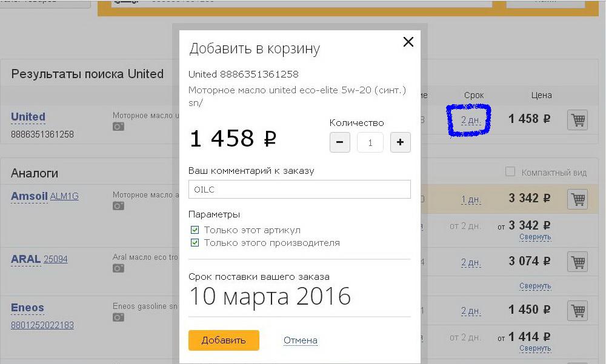This screenshot has width=606, height=364.
Task: Collapse ARAL offers via Свернуть
Action: click(x=535, y=286)
